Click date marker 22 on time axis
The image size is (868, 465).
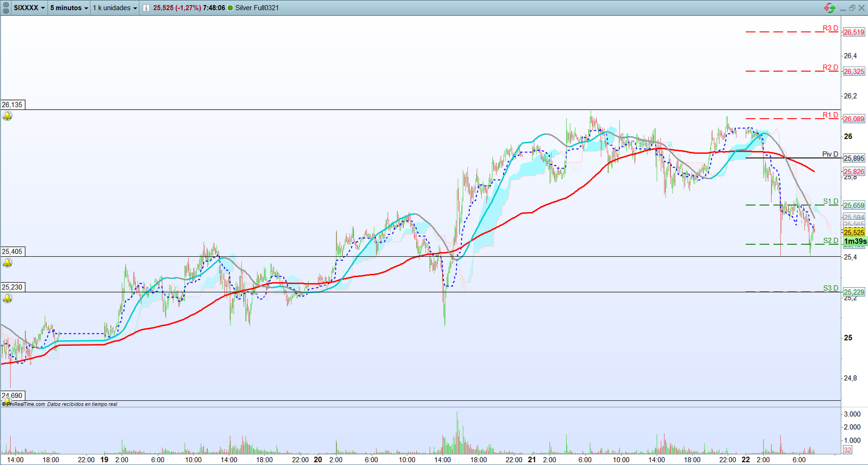pyautogui.click(x=745, y=459)
